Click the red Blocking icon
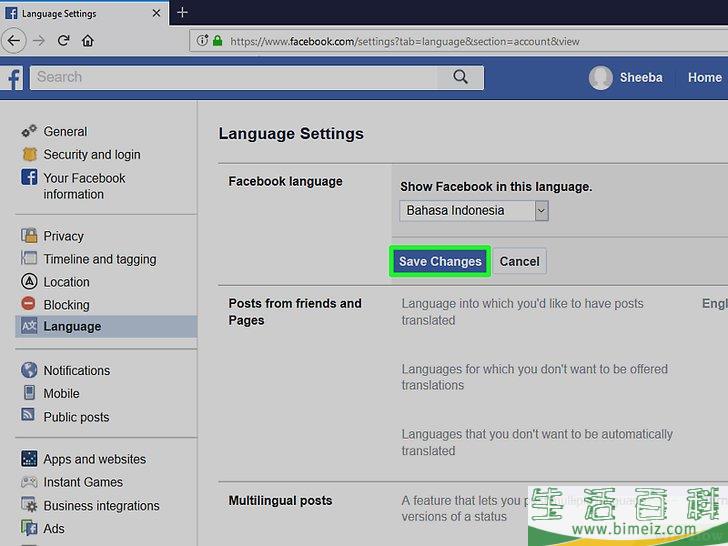Screen dimensions: 728x546 click(28, 304)
